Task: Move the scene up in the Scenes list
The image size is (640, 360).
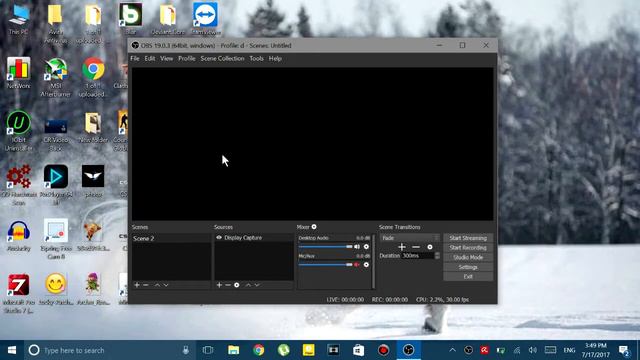Action: (157, 285)
